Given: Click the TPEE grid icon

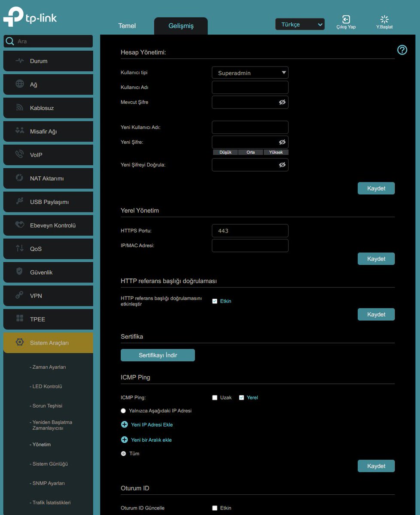Looking at the screenshot, I should click(x=20, y=319).
